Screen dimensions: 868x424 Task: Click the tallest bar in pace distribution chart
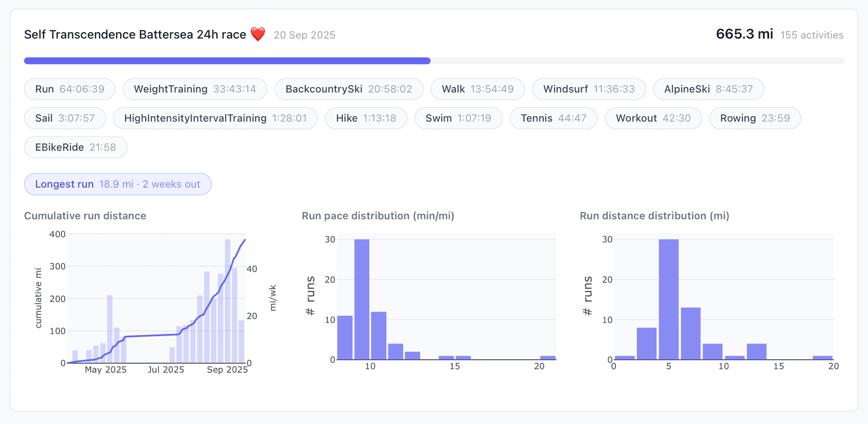362,299
